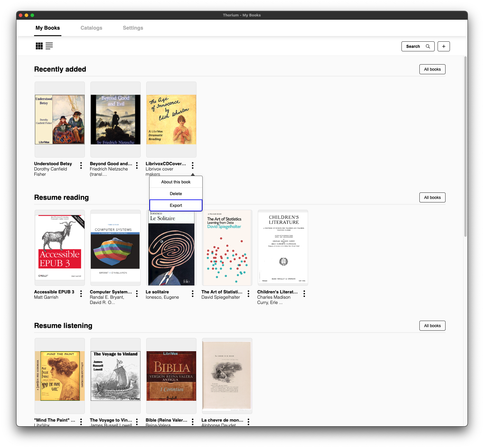The height and width of the screenshot is (448, 484).
Task: Click author name David Spiegelhalter
Action: point(221,297)
